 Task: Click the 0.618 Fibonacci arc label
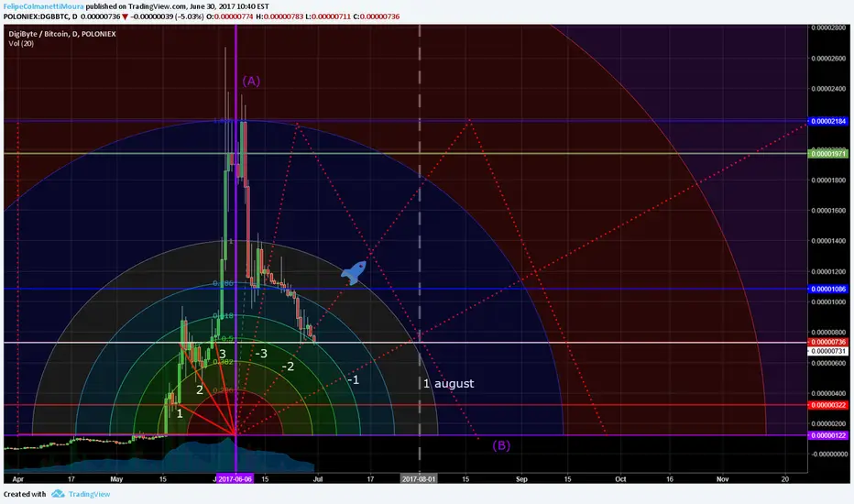pos(224,315)
